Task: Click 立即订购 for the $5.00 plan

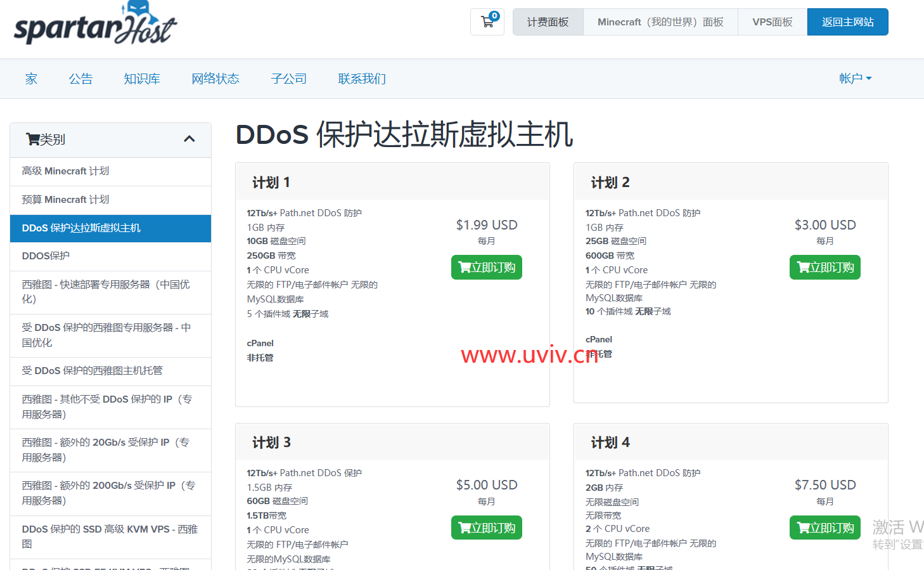Action: pyautogui.click(x=486, y=528)
